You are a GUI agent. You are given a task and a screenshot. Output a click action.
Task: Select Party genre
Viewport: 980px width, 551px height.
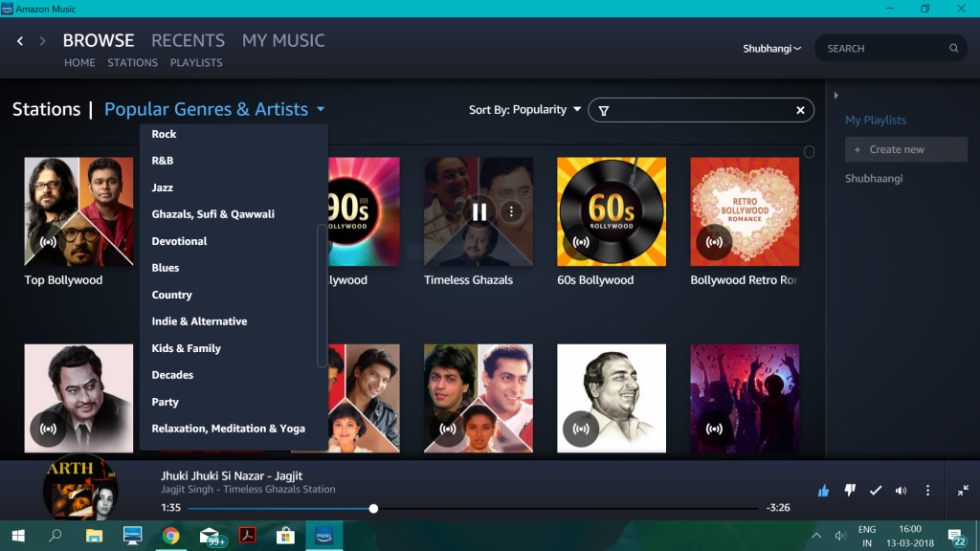(x=165, y=402)
